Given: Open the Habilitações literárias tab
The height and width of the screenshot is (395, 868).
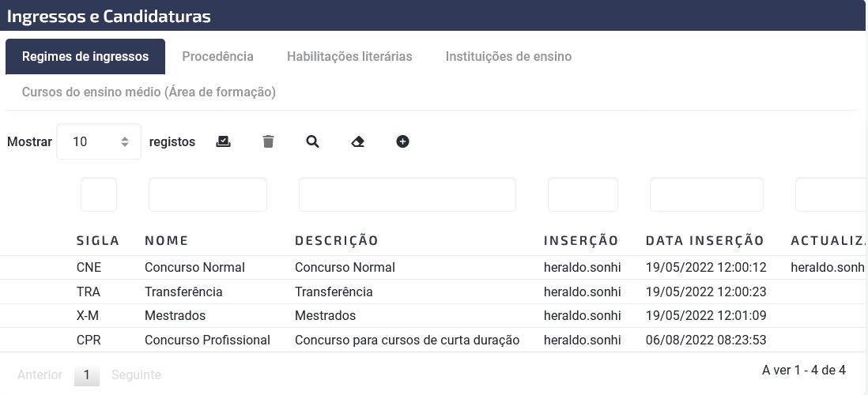Looking at the screenshot, I should click(x=349, y=56).
